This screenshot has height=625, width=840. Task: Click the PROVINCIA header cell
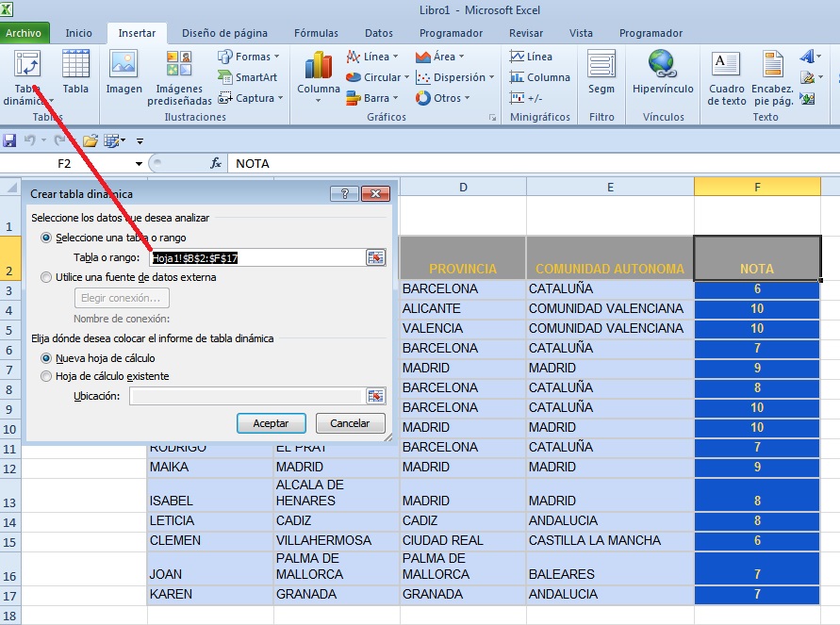(x=463, y=257)
